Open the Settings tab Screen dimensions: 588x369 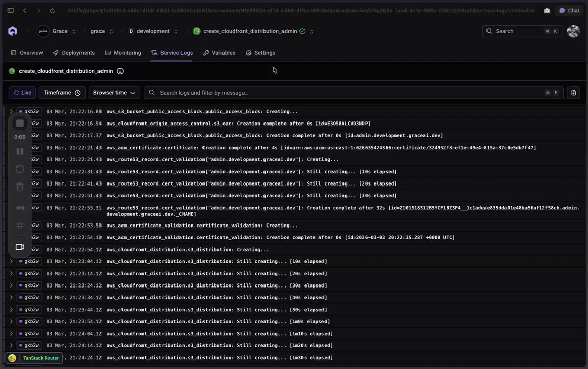point(260,53)
